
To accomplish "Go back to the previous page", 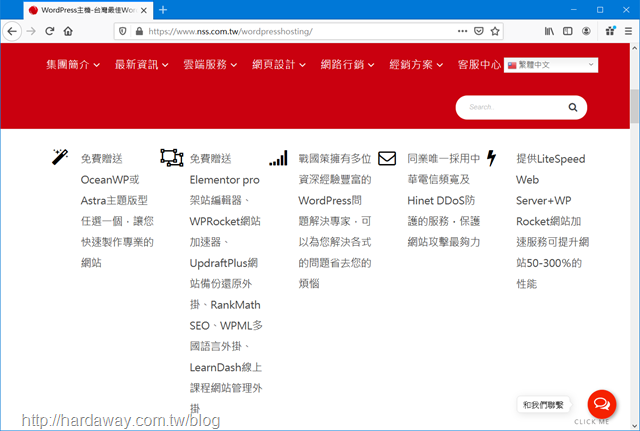I will 12,31.
